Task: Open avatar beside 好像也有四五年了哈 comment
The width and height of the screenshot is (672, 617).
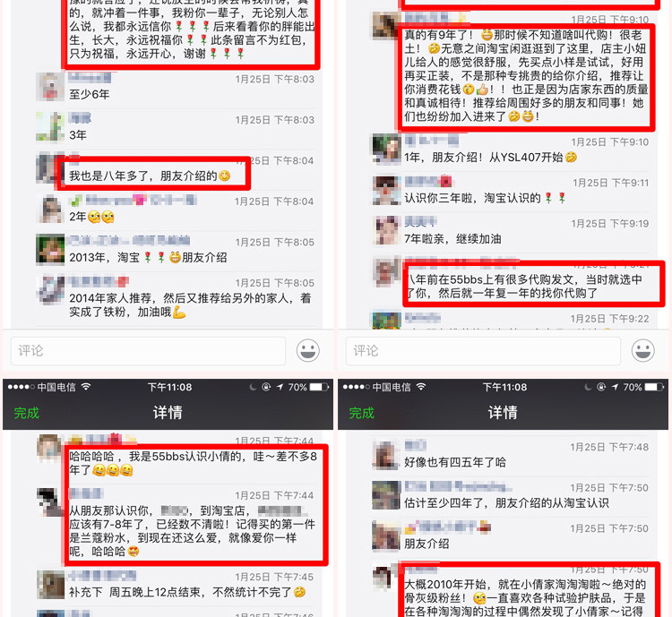Action: coord(386,454)
